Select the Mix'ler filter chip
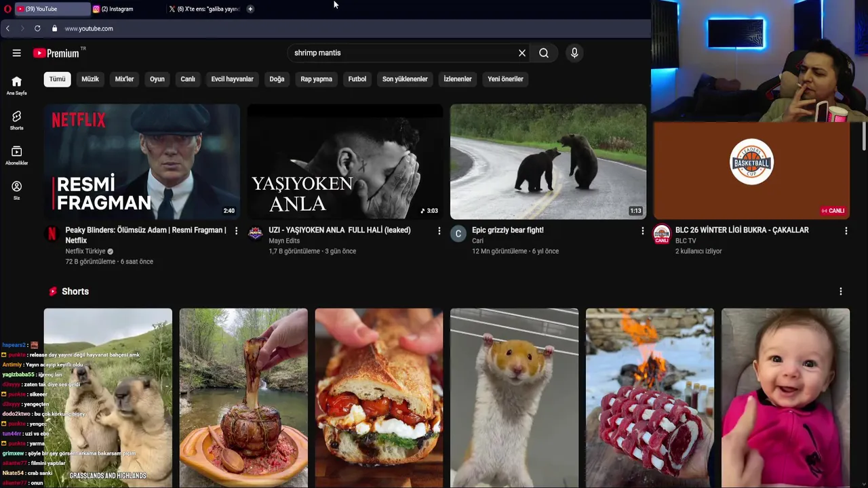868x488 pixels. [124, 79]
